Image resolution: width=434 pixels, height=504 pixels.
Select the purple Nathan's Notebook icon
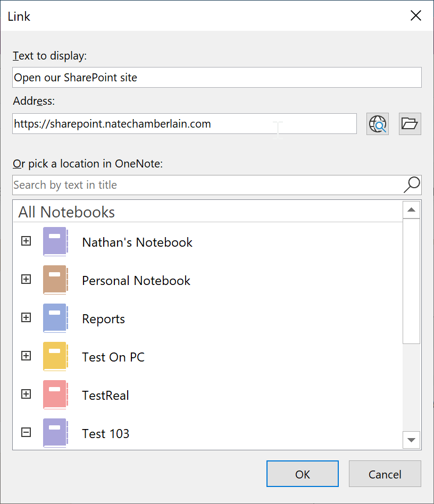55,242
